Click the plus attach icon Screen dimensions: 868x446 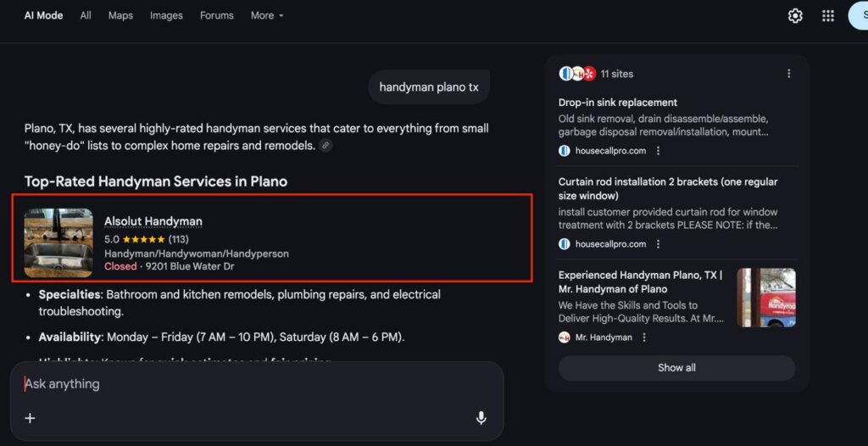30,418
